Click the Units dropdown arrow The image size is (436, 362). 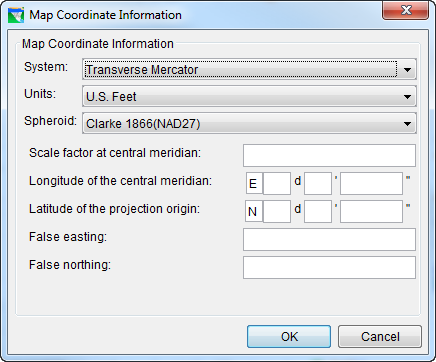(407, 97)
